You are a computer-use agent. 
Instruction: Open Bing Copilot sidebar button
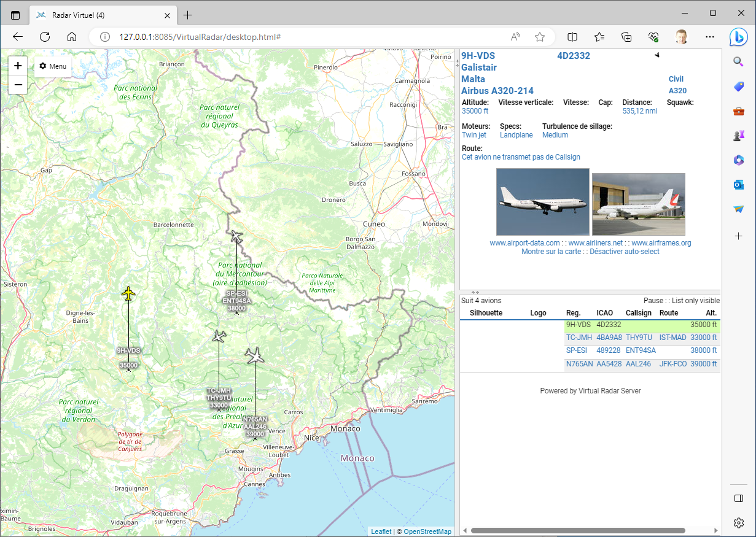click(x=739, y=37)
